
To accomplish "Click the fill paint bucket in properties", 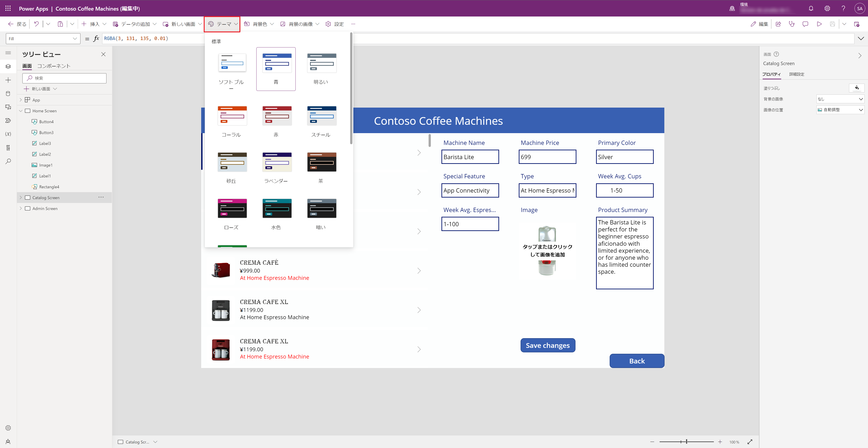I will [856, 88].
